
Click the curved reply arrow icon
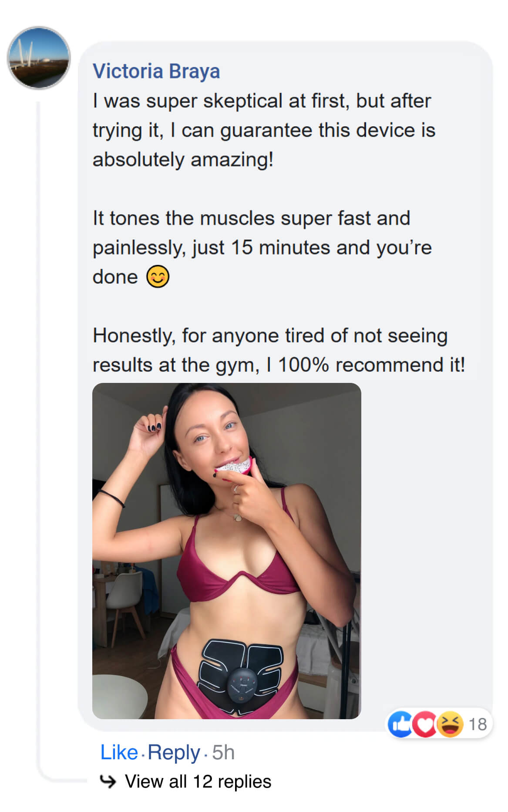[x=108, y=782]
